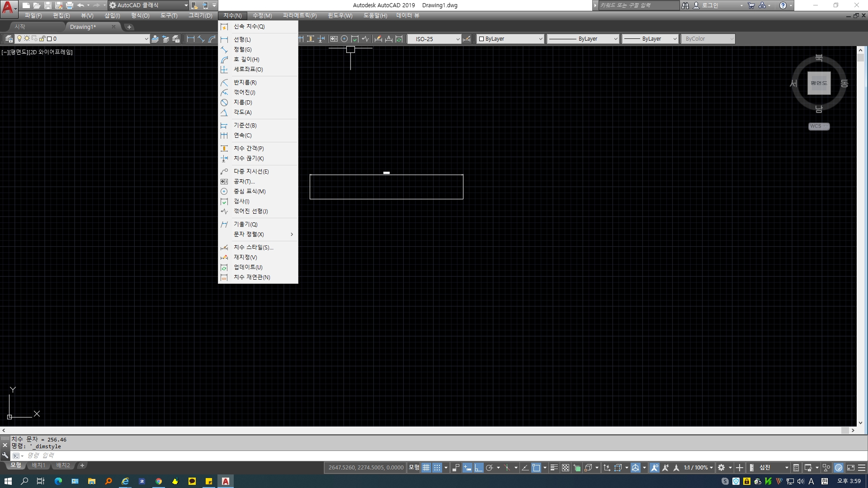
Task: Open the ByLayer color dropdown
Action: coord(510,39)
